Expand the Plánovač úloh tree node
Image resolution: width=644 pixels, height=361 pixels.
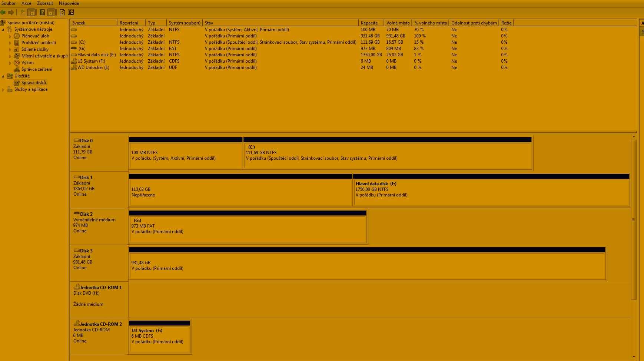pyautogui.click(x=10, y=36)
